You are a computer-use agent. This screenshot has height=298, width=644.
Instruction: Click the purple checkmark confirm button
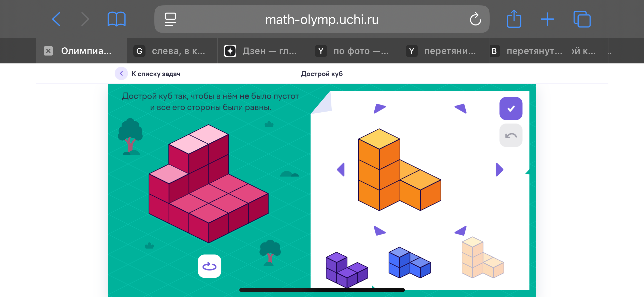(x=511, y=109)
